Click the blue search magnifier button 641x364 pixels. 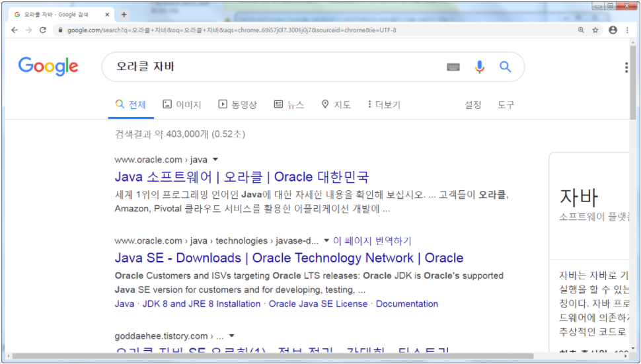[x=506, y=67]
